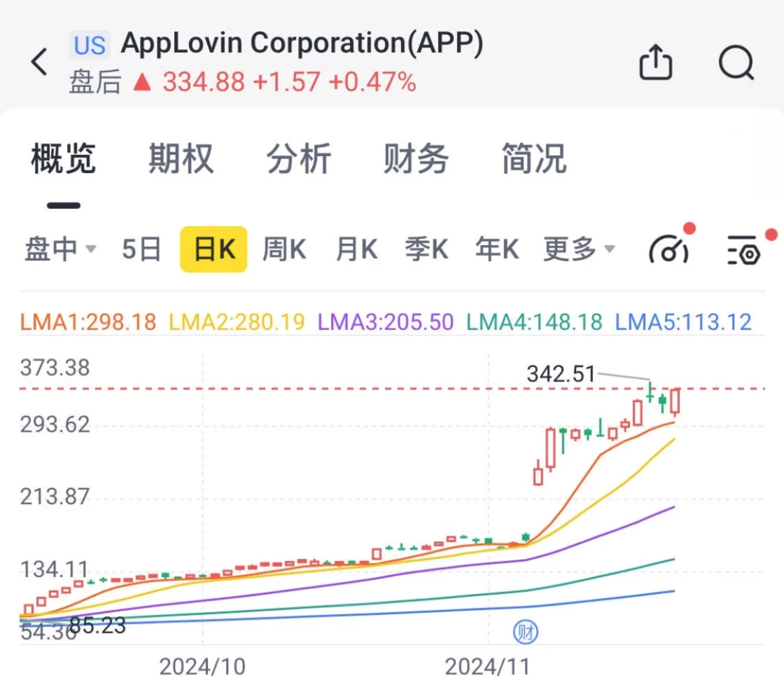The width and height of the screenshot is (784, 685).
Task: Tap the LMA4:148.18 indicator label
Action: pos(535,322)
